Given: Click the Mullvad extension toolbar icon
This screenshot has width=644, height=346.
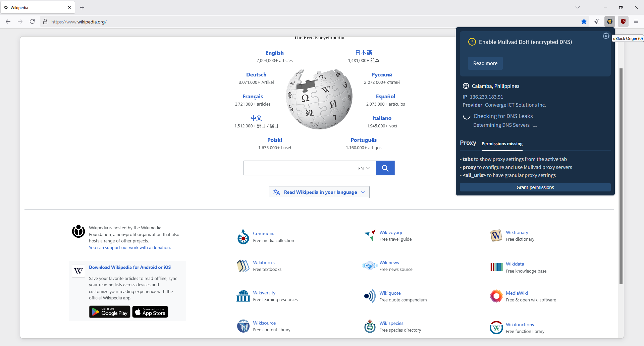Looking at the screenshot, I should pyautogui.click(x=610, y=21).
